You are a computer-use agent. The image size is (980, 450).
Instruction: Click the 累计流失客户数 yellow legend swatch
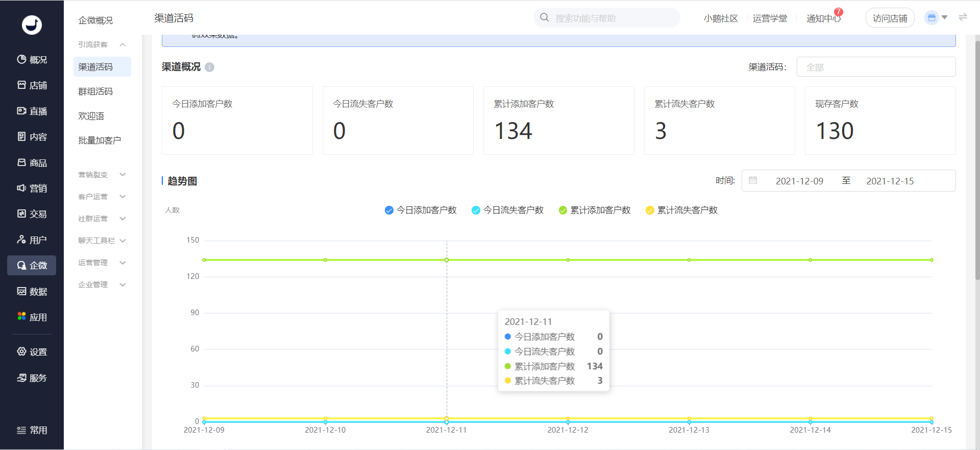(x=650, y=210)
